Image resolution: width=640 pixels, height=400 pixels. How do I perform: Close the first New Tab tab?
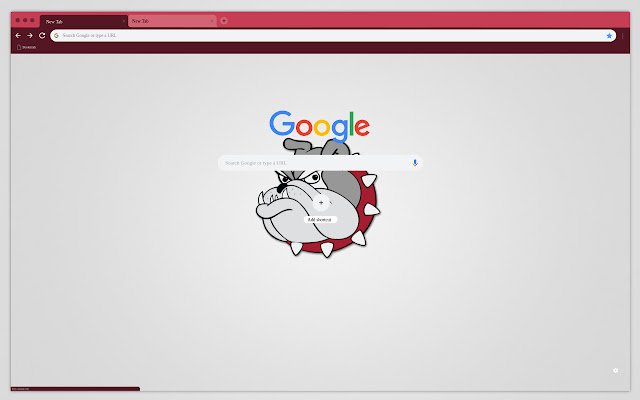point(124,21)
